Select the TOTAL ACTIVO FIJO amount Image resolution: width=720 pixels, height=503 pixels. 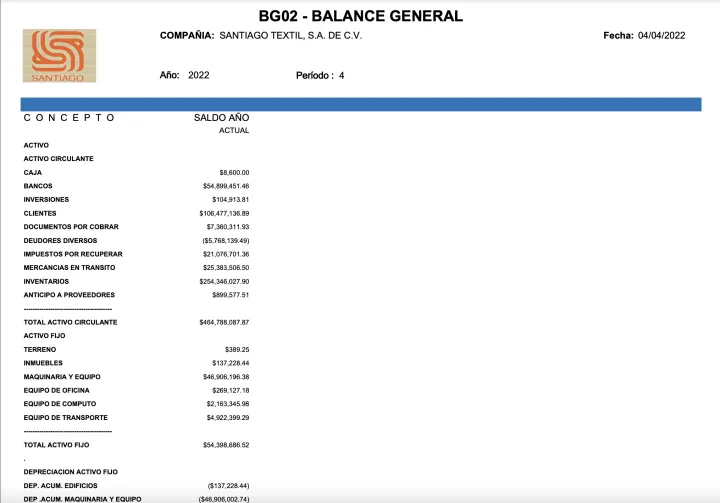click(x=226, y=444)
